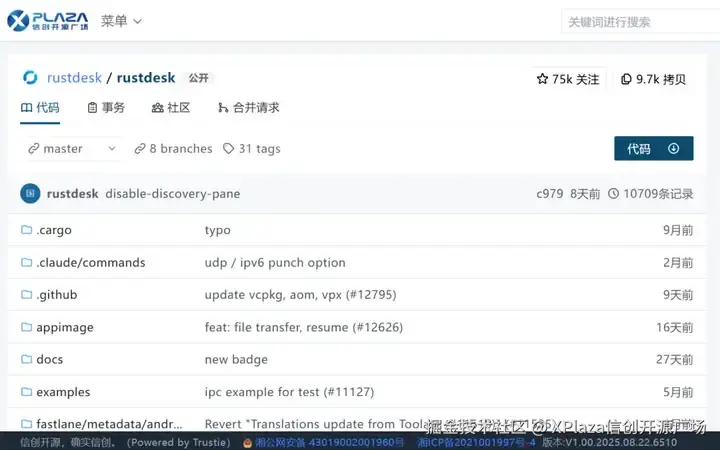The width and height of the screenshot is (720, 450).
Task: Click the XPlaza logo icon
Action: click(18, 21)
